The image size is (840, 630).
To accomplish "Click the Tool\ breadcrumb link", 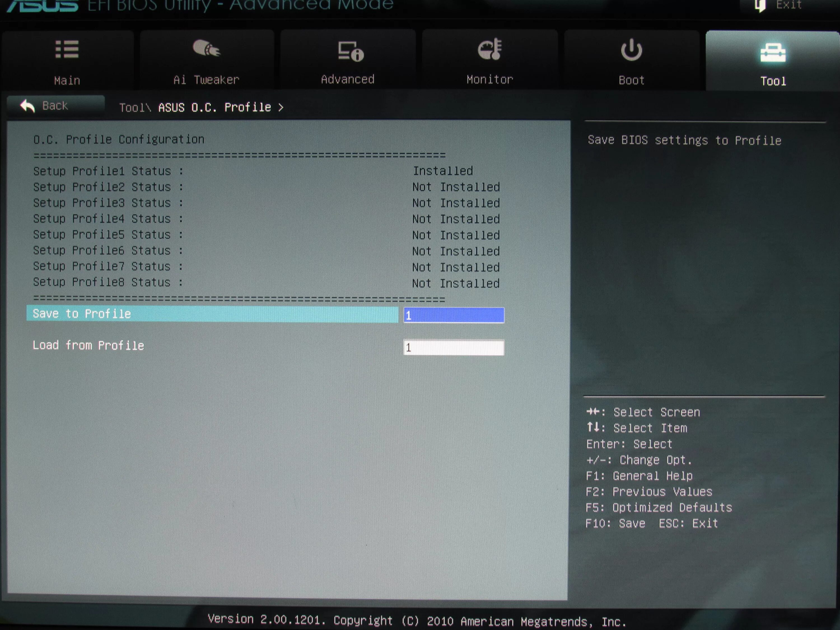I will (x=135, y=108).
